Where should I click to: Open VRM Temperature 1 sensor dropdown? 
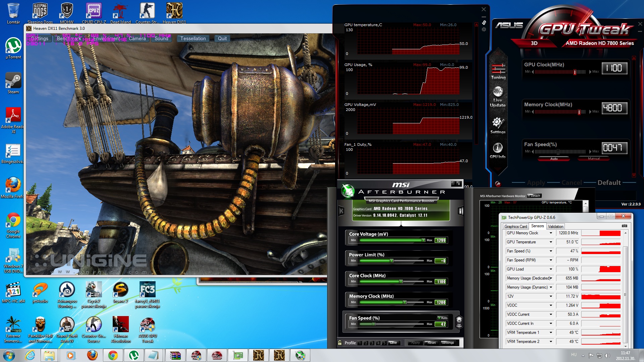(550, 333)
